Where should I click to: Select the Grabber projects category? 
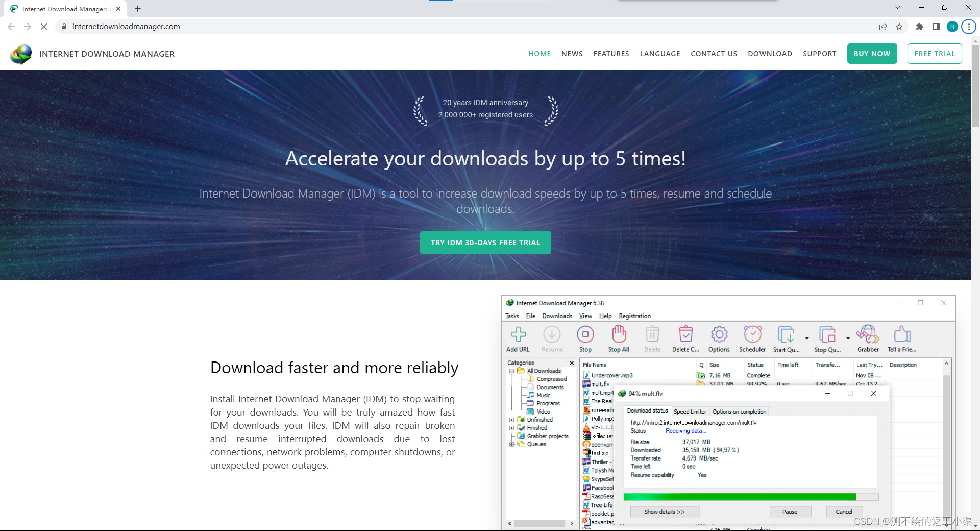(547, 437)
